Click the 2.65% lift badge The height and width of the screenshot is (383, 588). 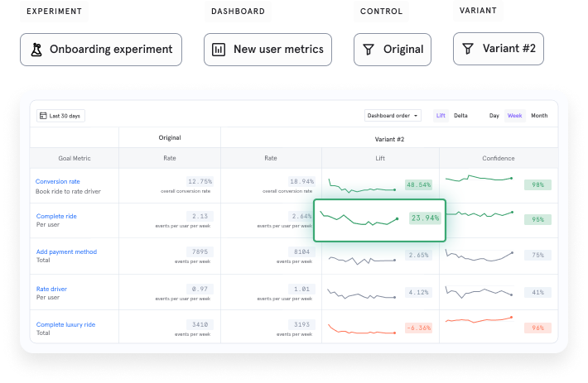tap(418, 255)
